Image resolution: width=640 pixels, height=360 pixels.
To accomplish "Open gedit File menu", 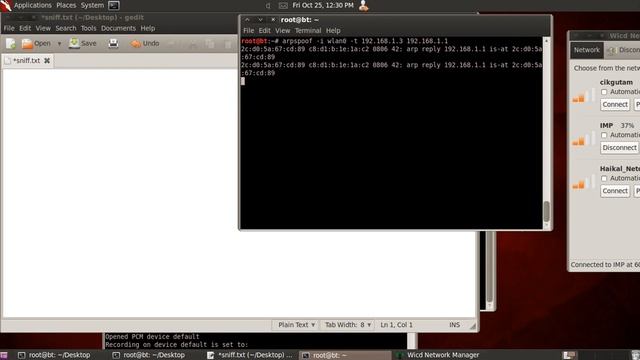I will coord(9,28).
